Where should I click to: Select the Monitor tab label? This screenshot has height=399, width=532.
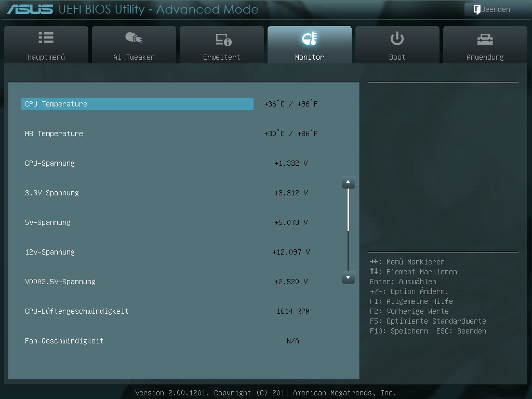tap(310, 57)
